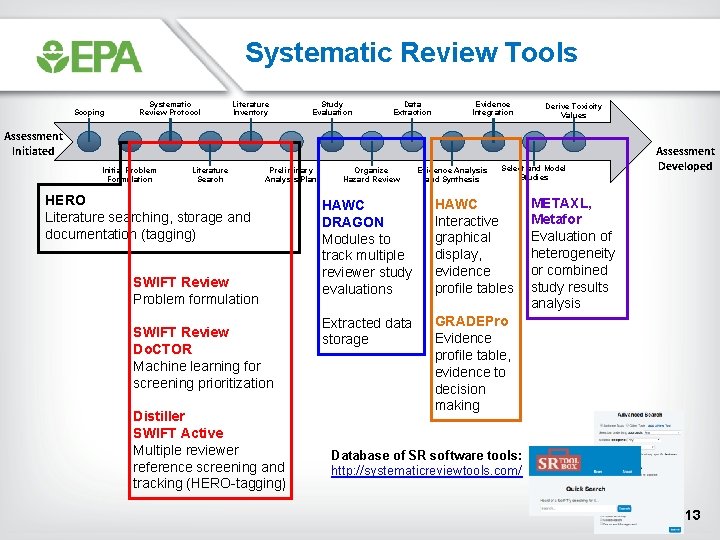This screenshot has width=720, height=540.
Task: Click the red 'SWIFT Active' heading
Action: (x=178, y=433)
